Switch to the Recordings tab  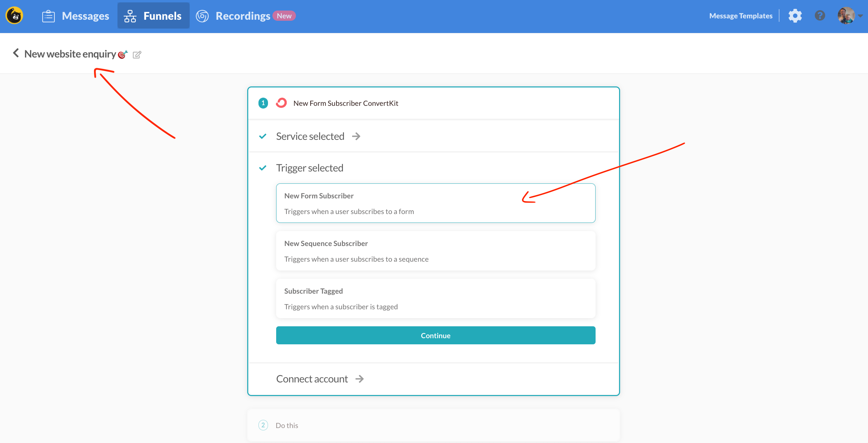(x=243, y=16)
